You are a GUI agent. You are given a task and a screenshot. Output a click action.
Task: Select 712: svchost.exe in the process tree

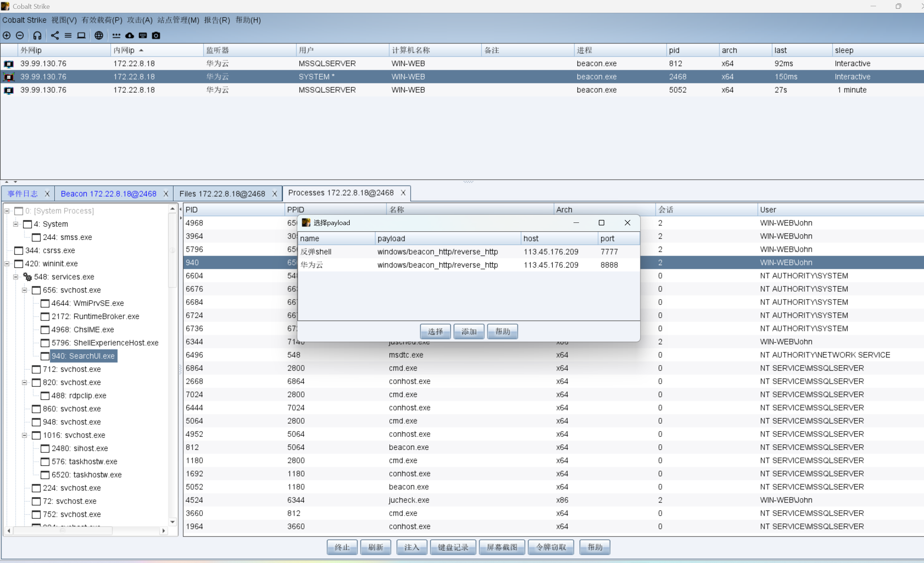72,369
